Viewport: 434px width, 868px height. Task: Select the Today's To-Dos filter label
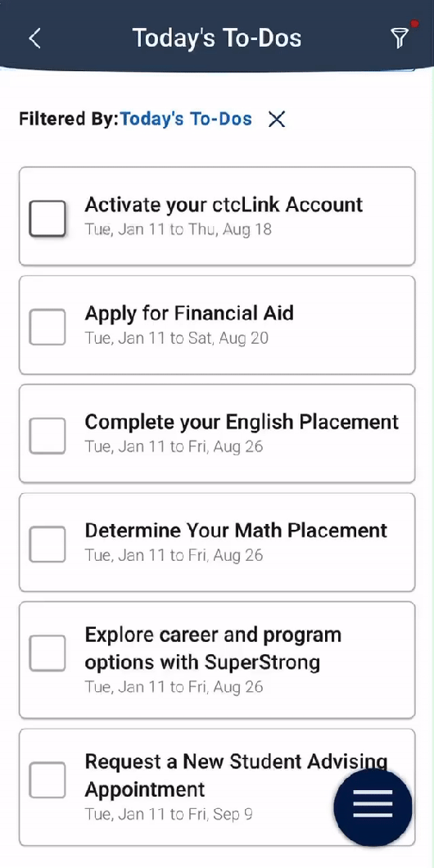(186, 119)
